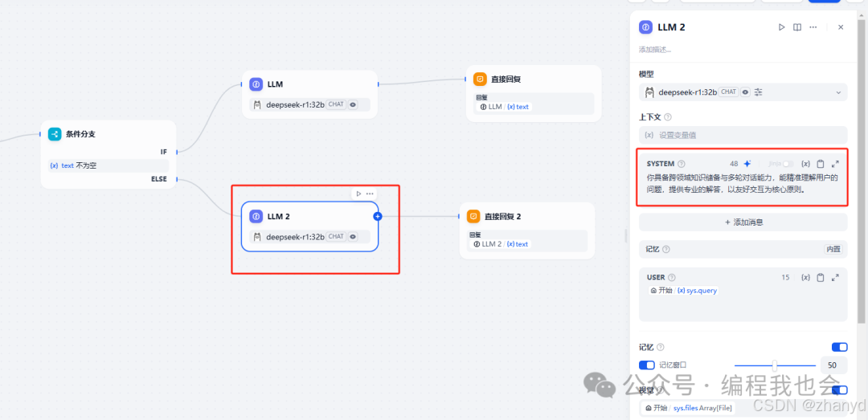Open model parameter settings sliders icon
This screenshot has height=420, width=868.
(x=758, y=92)
